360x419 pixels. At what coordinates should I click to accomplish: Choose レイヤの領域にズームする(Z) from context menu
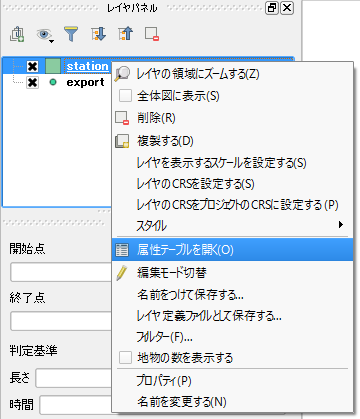232,74
